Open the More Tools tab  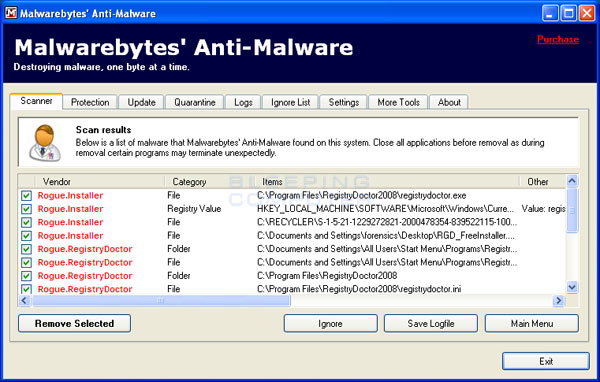[x=398, y=102]
